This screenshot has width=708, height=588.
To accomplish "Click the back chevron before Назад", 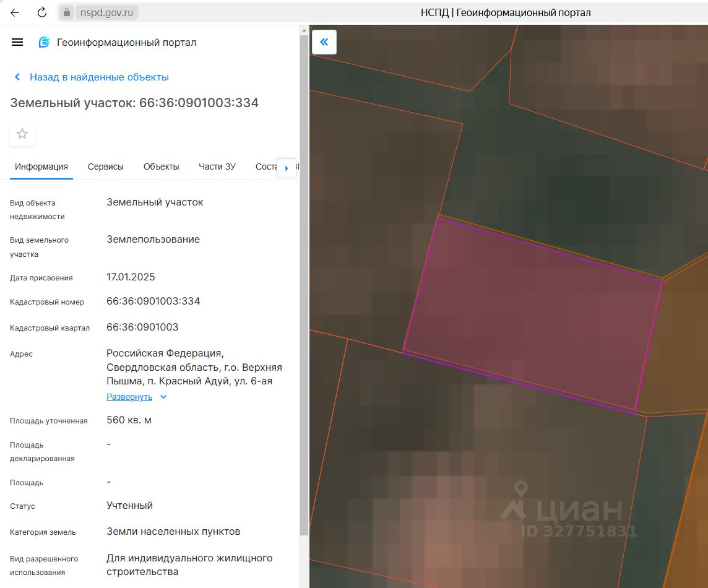I will point(17,77).
